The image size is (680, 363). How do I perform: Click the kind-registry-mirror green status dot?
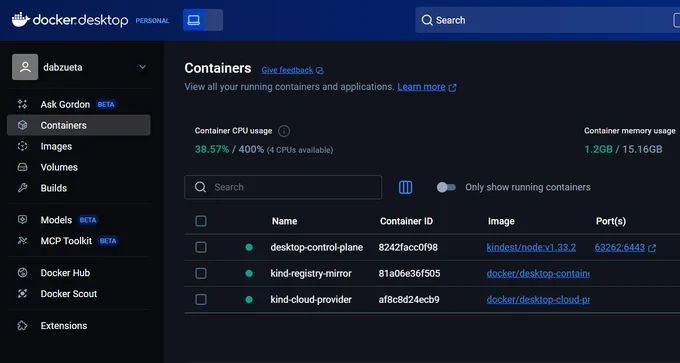[x=249, y=273]
